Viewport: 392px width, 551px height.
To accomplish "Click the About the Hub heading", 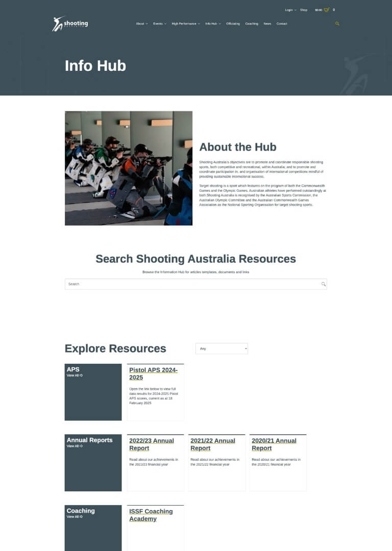I will point(238,147).
